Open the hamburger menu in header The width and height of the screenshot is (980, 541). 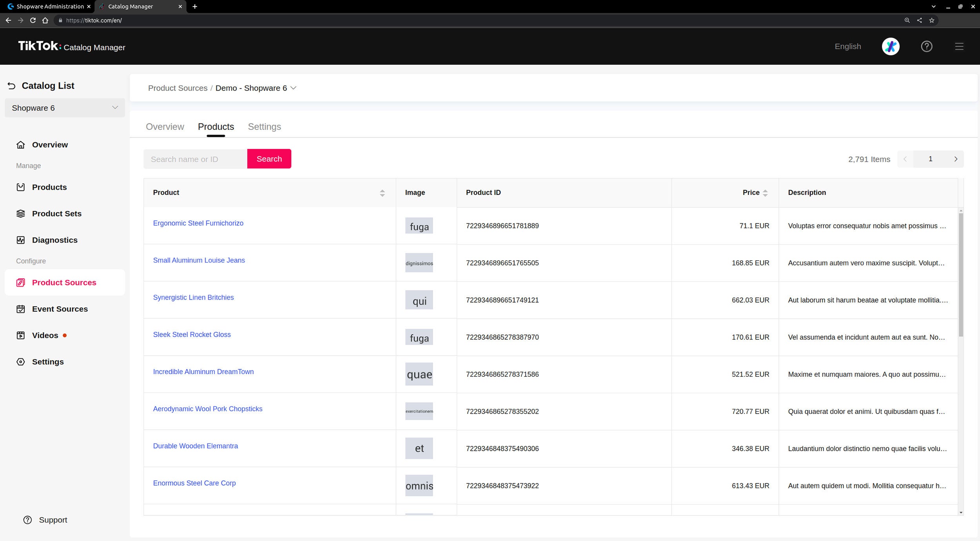coord(959,46)
